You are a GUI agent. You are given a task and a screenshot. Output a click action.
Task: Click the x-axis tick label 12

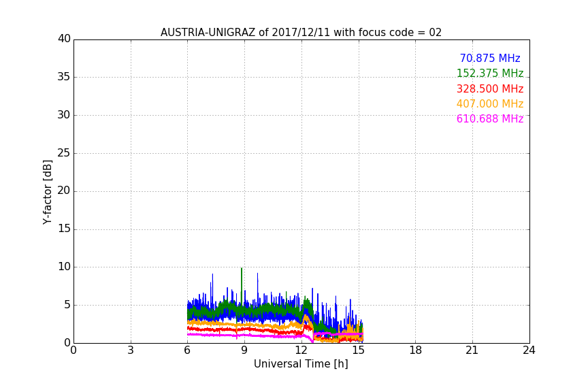pyautogui.click(x=301, y=350)
